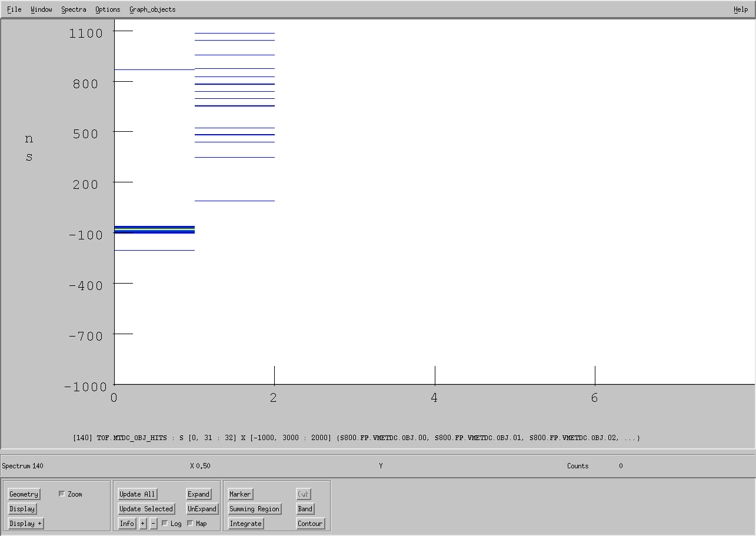The height and width of the screenshot is (536, 756).
Task: Open the File menu
Action: [x=14, y=9]
